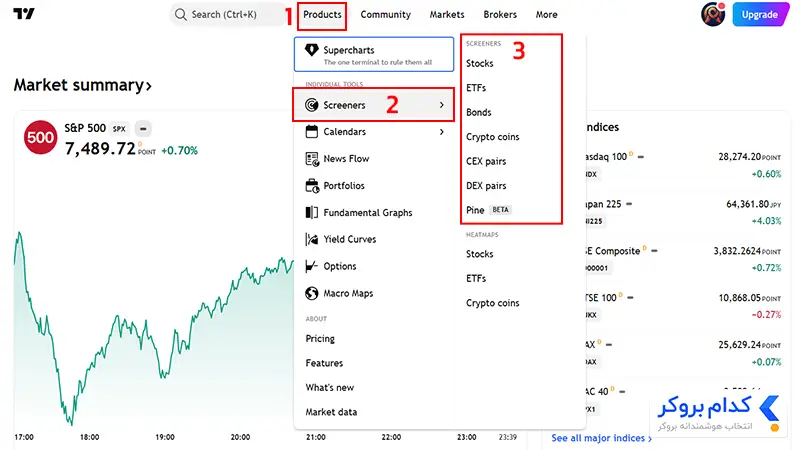This screenshot has height=450, width=800.
Task: Open the user profile avatar
Action: [x=713, y=14]
